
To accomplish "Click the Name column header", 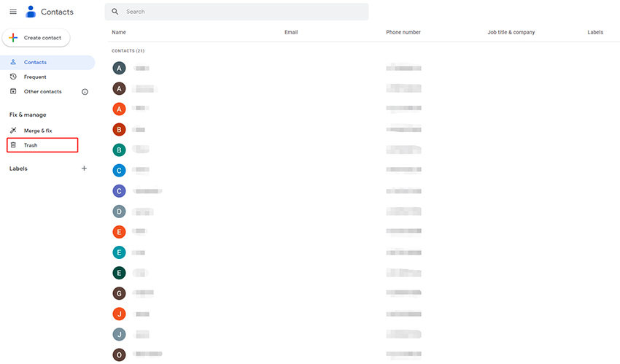I will (x=119, y=32).
